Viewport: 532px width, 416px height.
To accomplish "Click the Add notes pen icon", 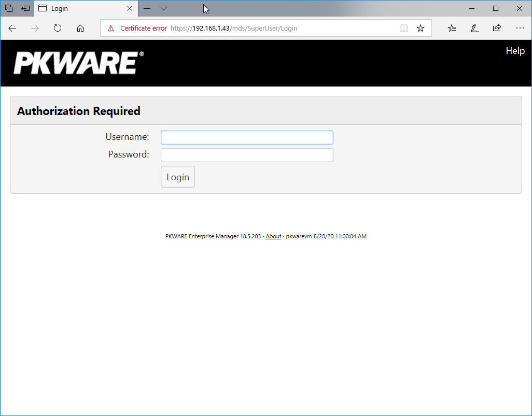I will (474, 28).
